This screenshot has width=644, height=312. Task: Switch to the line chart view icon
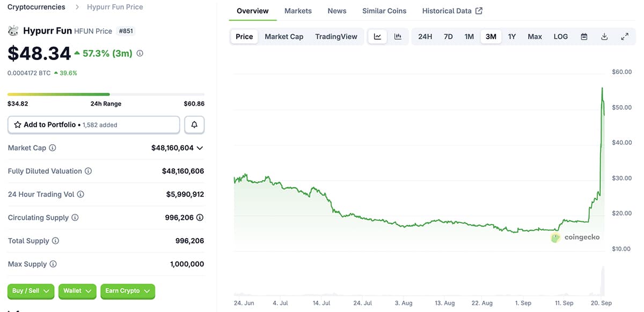click(377, 36)
